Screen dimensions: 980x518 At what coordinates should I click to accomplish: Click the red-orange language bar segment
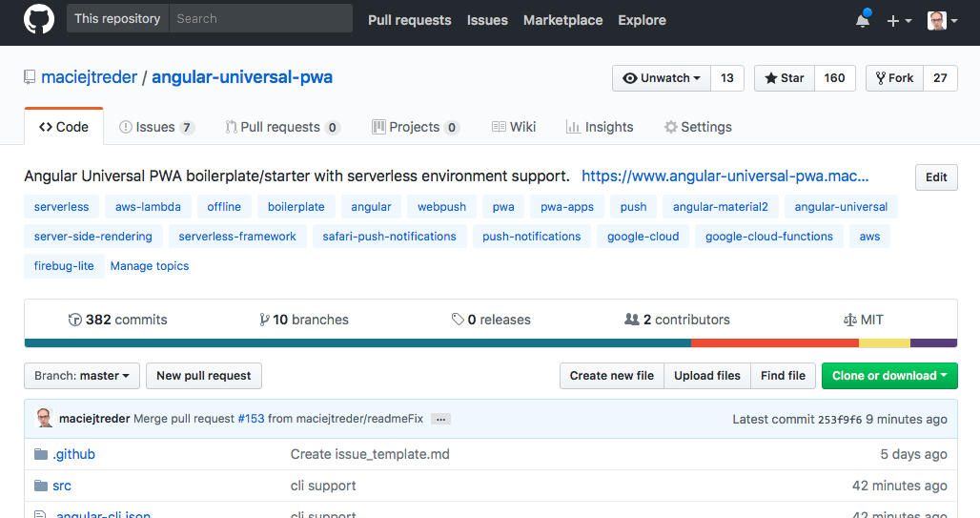775,342
